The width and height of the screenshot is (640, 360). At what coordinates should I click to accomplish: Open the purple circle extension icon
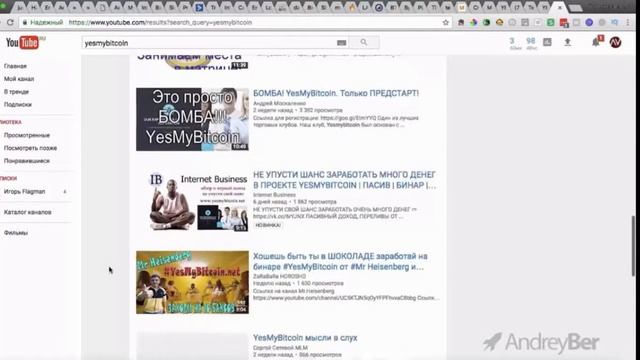pyautogui.click(x=589, y=22)
